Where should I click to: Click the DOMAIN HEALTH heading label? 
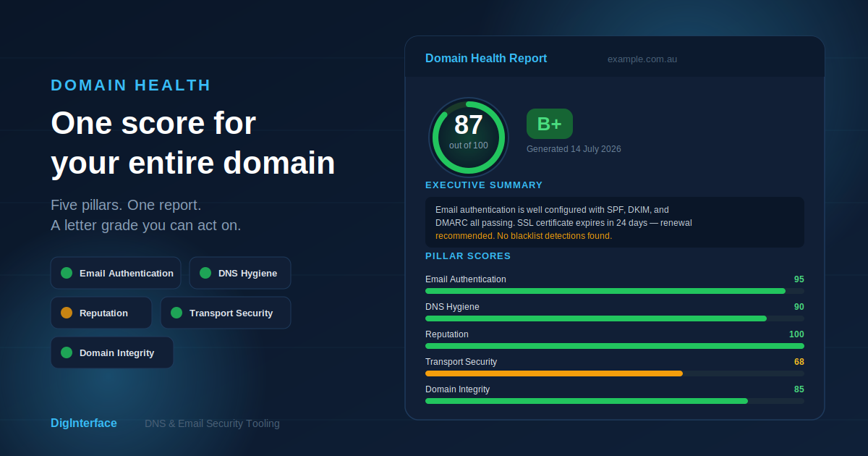pyautogui.click(x=131, y=85)
